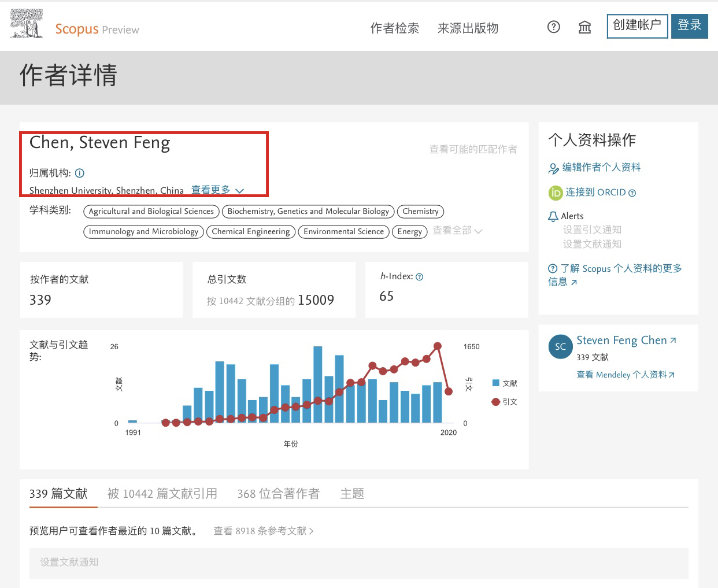Expand 查看全部 subject categories
718x588 pixels.
457,231
